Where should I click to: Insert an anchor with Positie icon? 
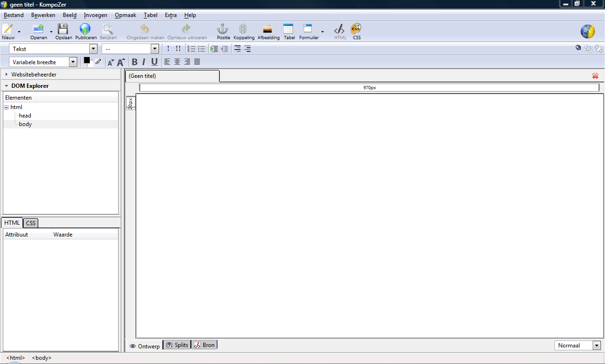(x=223, y=32)
